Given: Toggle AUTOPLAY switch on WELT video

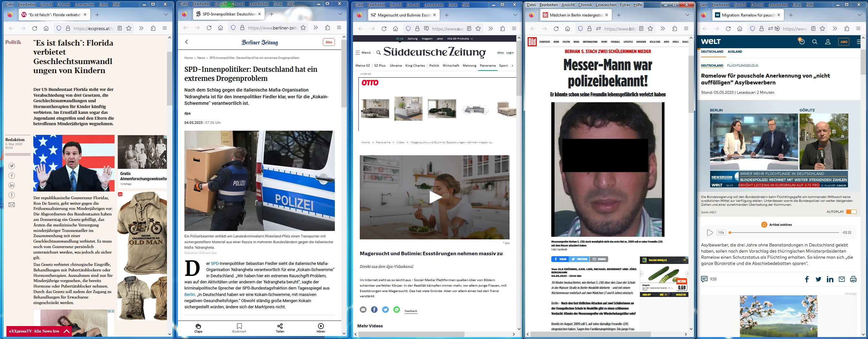Looking at the screenshot, I should (851, 212).
